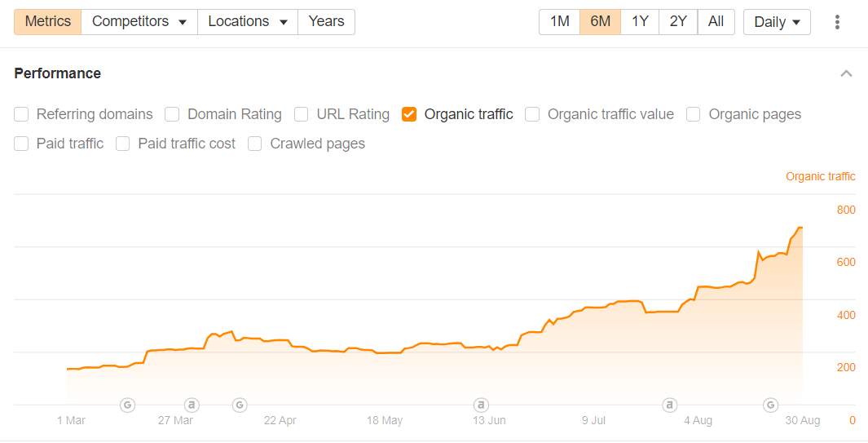Click the 600 axis value

[x=846, y=262]
